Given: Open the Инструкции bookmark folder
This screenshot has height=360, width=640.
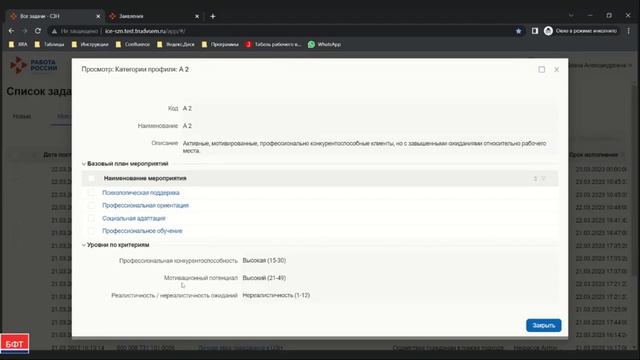Looking at the screenshot, I should coord(90,44).
